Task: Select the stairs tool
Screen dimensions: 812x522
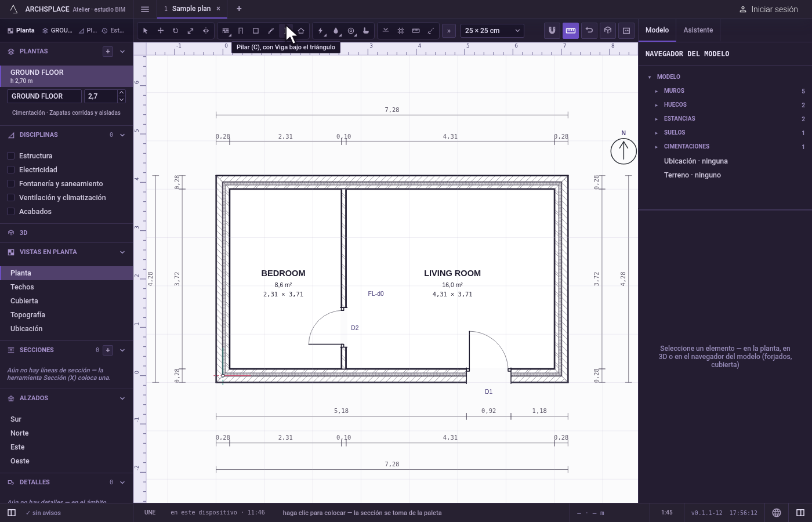Action: point(271,31)
